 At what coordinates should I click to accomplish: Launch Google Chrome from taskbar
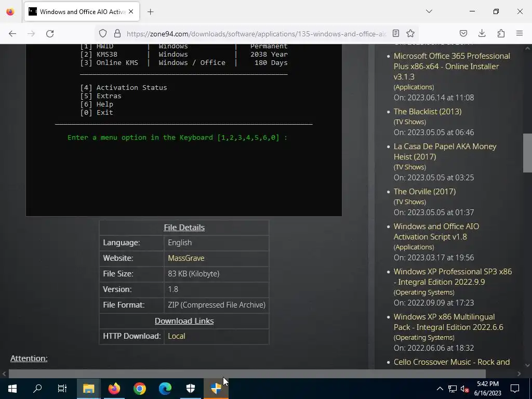[139, 389]
